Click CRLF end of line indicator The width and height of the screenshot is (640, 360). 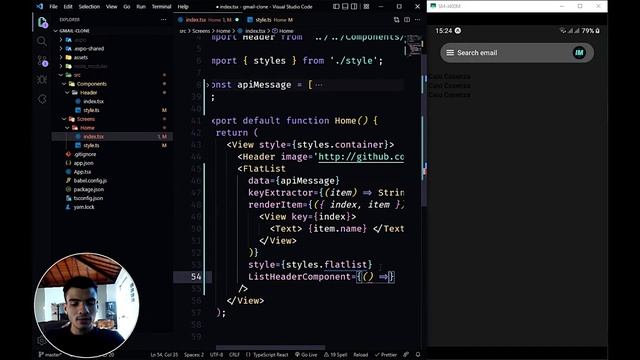tap(234, 355)
